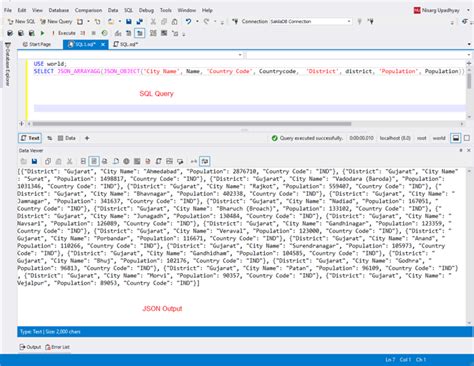
Task: Click the Execute button
Action: 64,33
